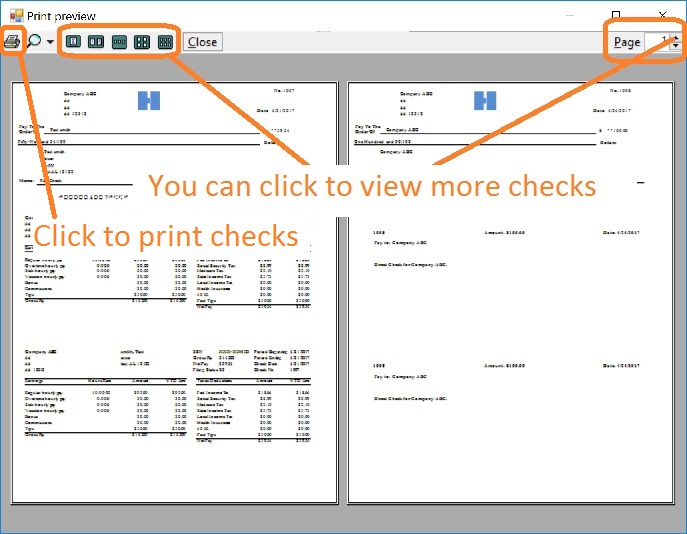Select the one page layout icon

point(73,42)
